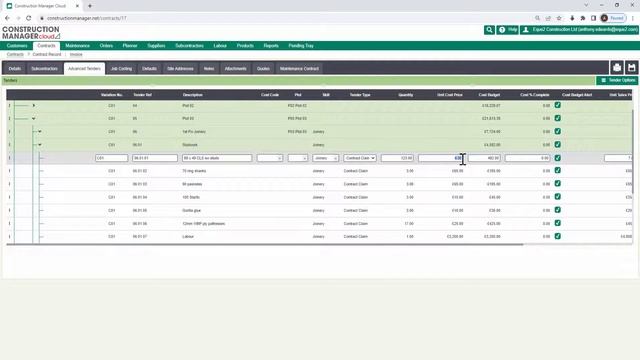This screenshot has width=640, height=360.
Task: Reload page with browser refresh icon
Action: [29, 18]
